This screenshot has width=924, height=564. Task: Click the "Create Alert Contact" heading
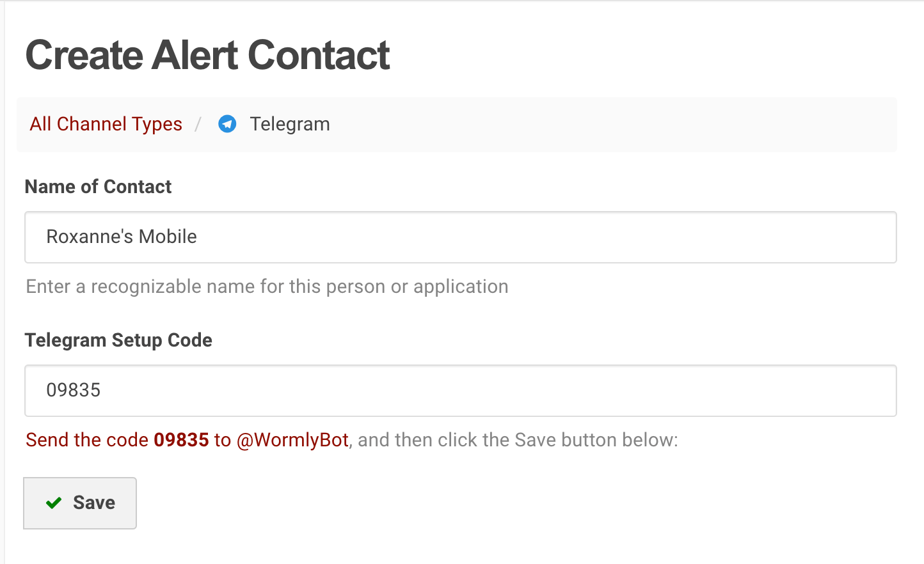(207, 55)
